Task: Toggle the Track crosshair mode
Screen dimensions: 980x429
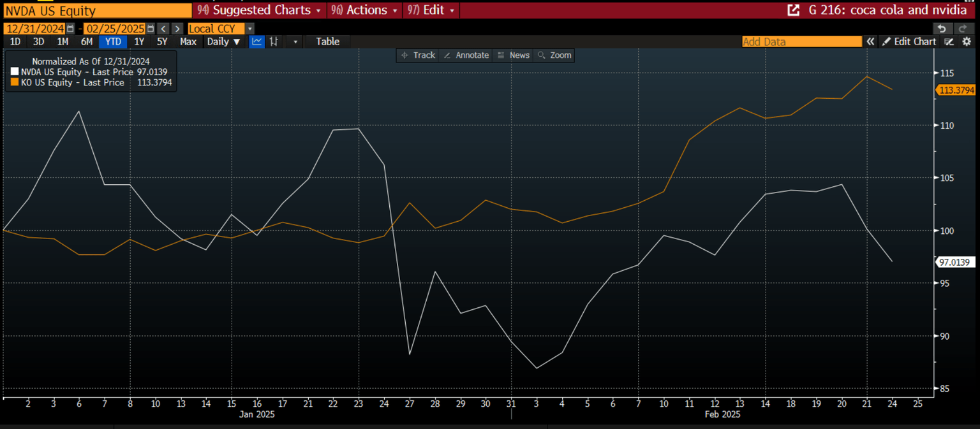Action: (x=417, y=55)
